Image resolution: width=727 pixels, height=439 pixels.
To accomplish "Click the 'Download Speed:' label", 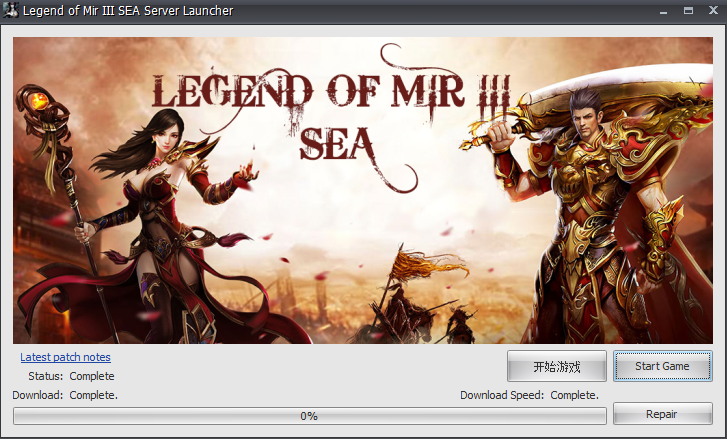I will tap(502, 395).
